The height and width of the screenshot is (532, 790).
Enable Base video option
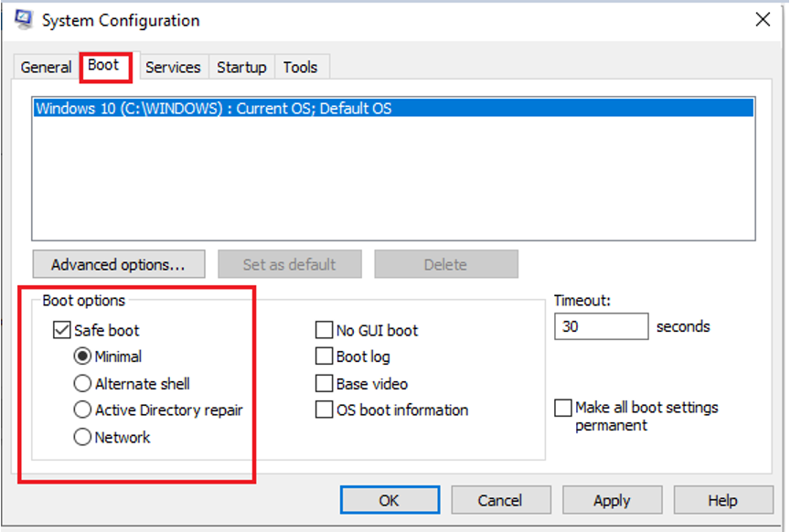[x=324, y=384]
